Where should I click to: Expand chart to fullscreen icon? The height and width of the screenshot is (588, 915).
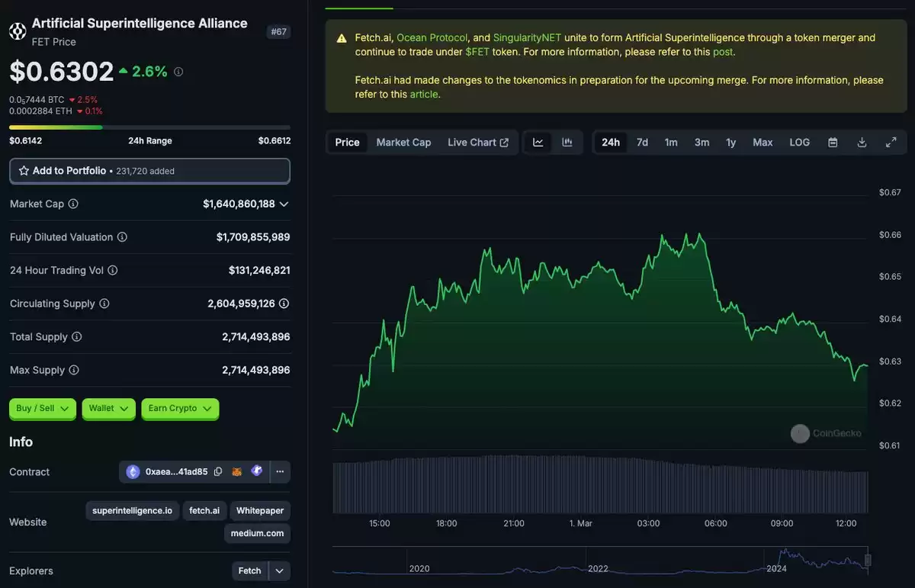(x=891, y=143)
